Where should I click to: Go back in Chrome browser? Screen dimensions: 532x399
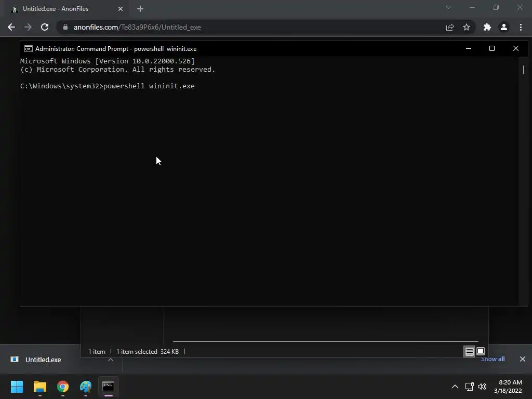11,27
